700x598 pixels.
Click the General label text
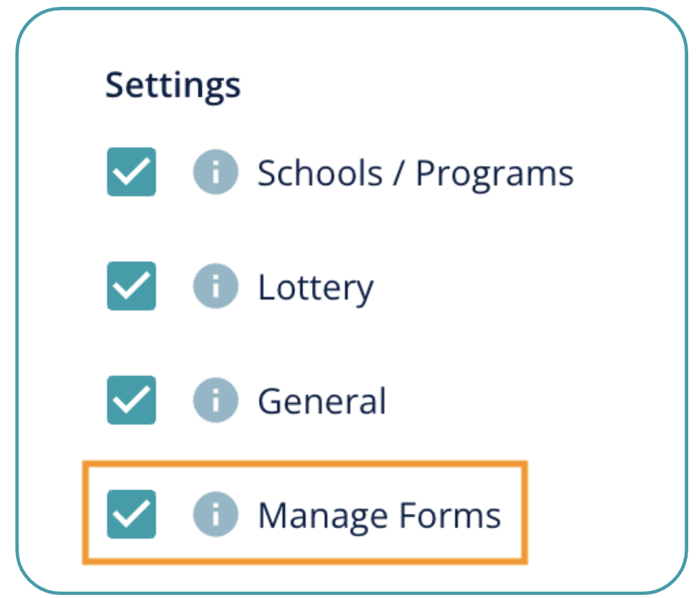point(322,401)
